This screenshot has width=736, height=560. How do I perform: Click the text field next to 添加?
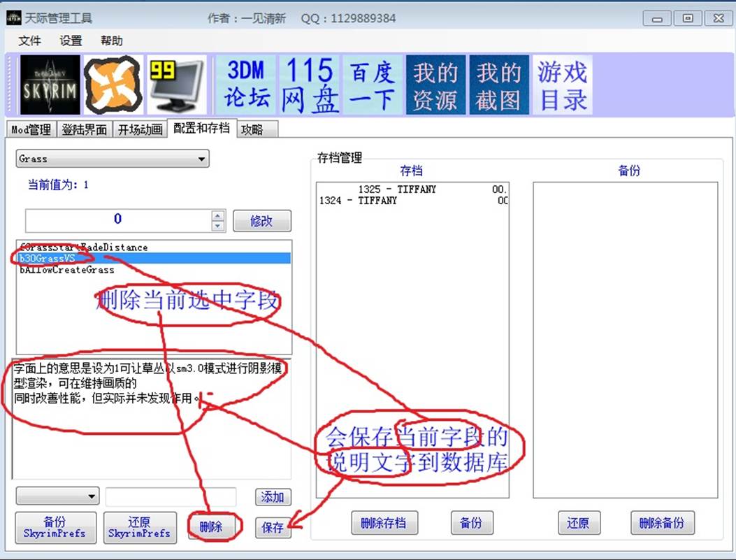click(171, 496)
